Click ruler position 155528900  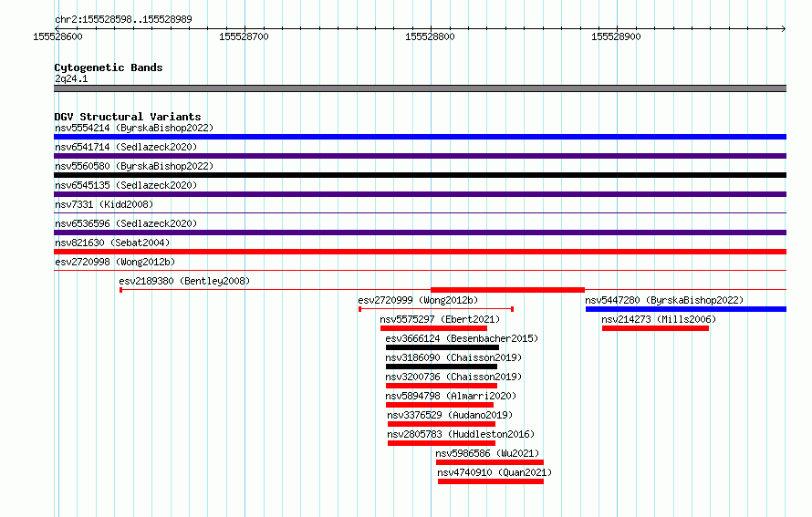(616, 36)
